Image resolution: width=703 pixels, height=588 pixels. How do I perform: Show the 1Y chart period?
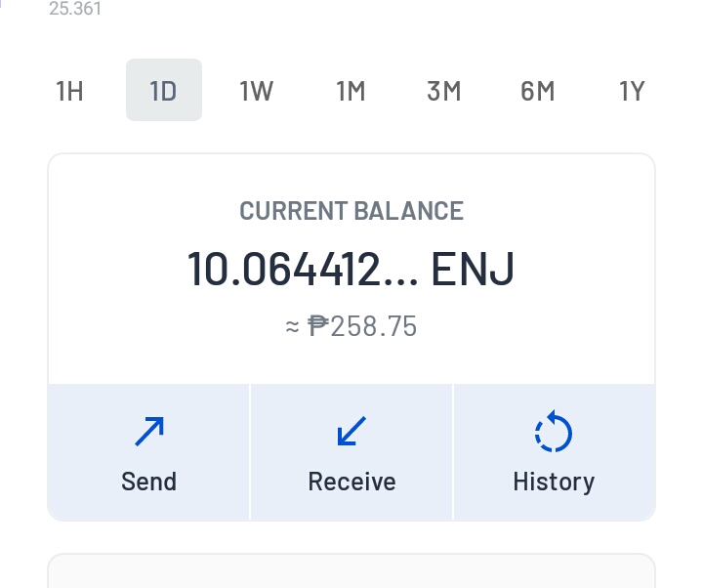pos(632,91)
